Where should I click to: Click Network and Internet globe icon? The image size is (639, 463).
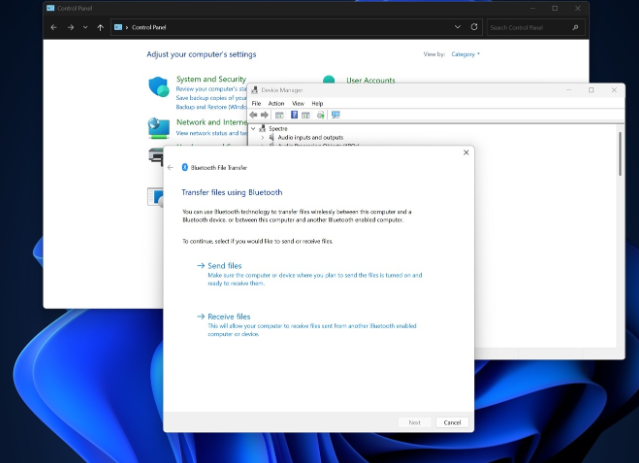159,128
